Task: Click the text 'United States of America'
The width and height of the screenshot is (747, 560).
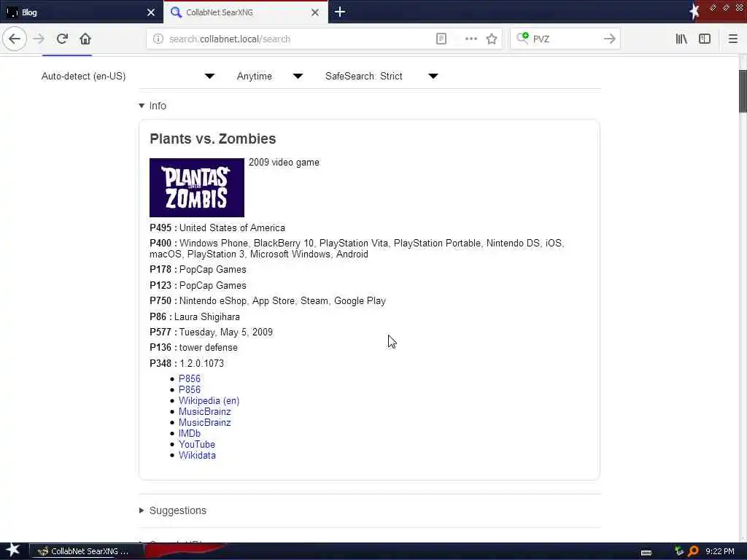Action: pyautogui.click(x=232, y=227)
